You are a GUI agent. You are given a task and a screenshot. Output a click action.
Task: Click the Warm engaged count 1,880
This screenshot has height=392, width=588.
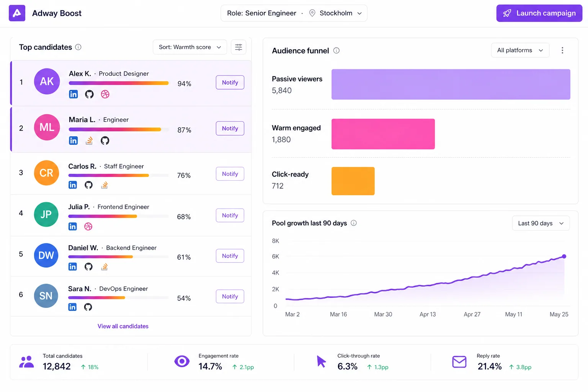(281, 140)
